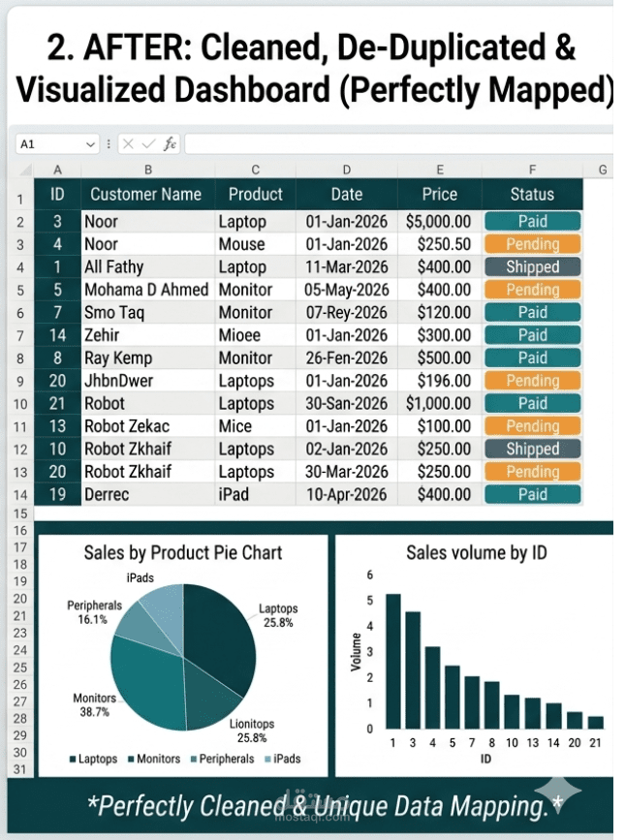Click the Paid badge in Noor Laptop row

coord(532,221)
